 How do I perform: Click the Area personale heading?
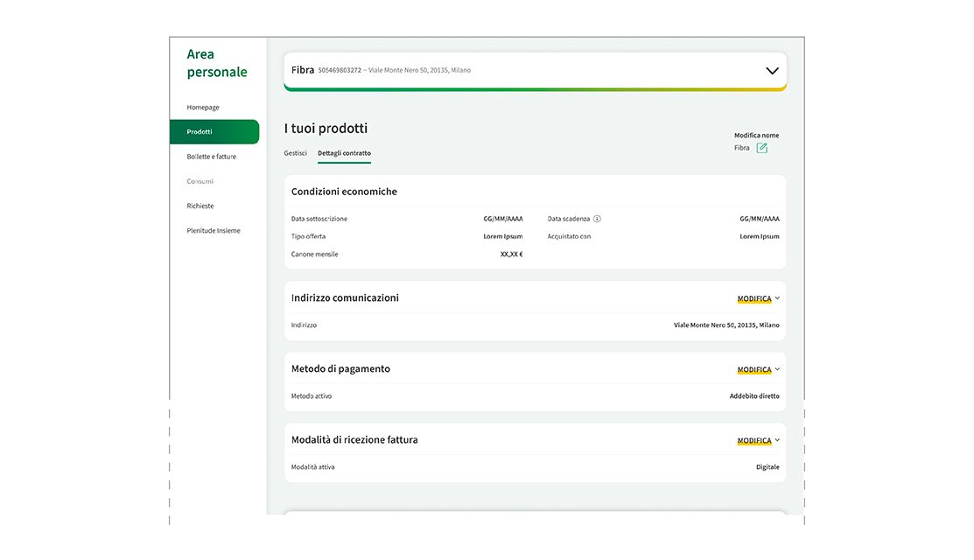pyautogui.click(x=216, y=63)
